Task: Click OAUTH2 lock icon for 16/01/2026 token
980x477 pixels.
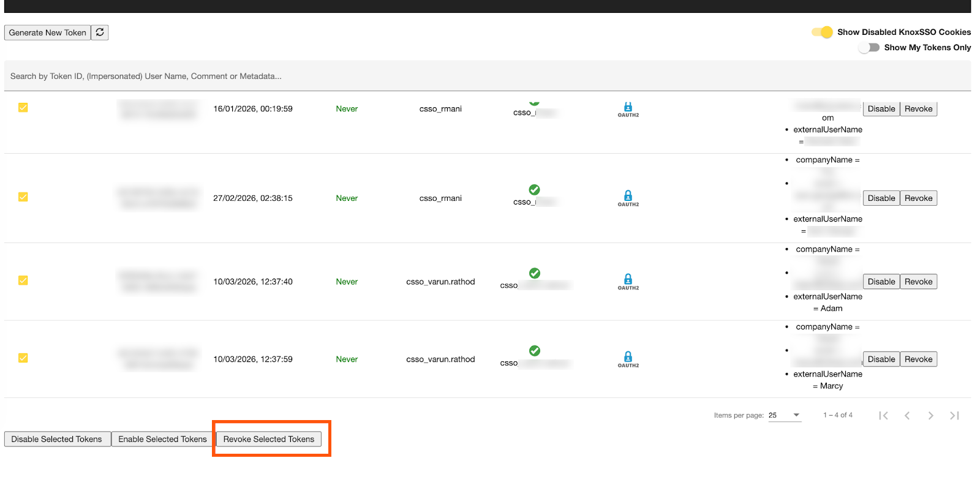Action: [628, 108]
